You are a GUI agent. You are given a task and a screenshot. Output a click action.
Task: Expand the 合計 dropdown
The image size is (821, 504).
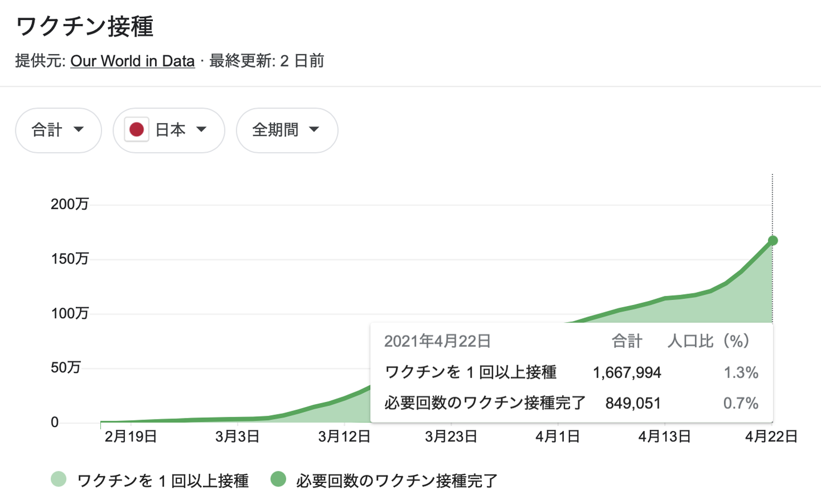[x=59, y=130]
